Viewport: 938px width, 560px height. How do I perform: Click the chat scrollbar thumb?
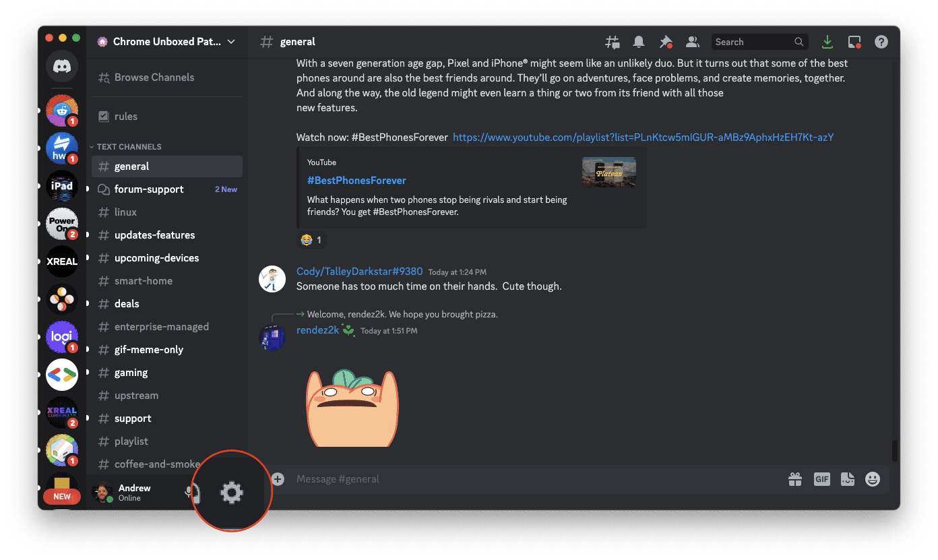pos(894,451)
